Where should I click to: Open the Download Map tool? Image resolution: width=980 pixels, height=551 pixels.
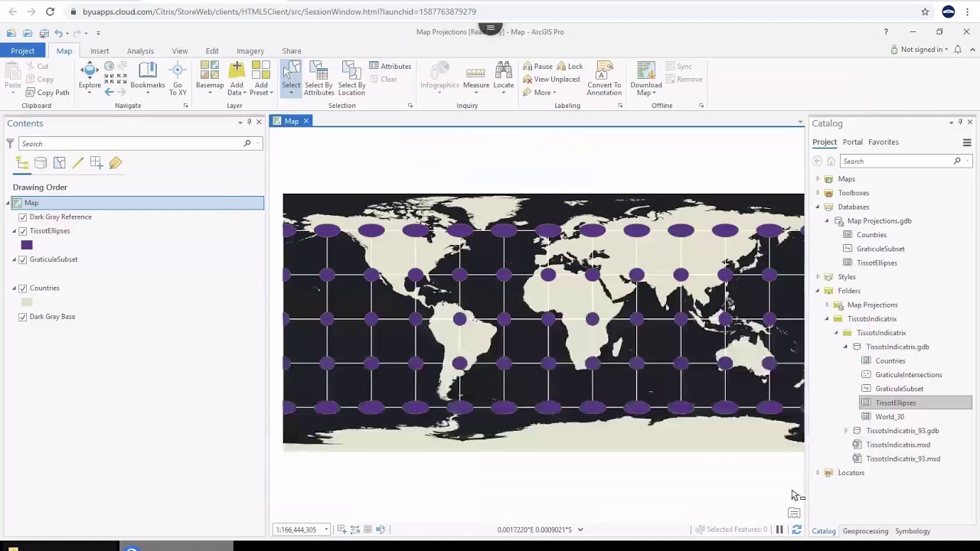[x=646, y=78]
